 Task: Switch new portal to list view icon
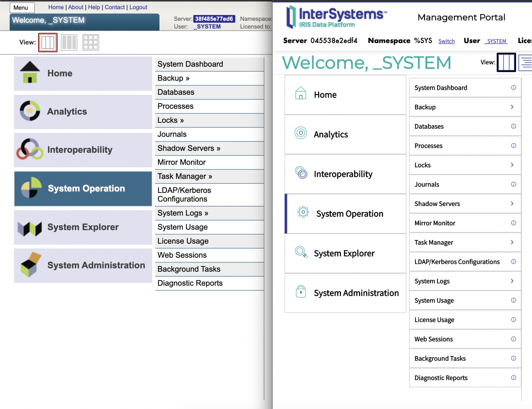pyautogui.click(x=526, y=62)
